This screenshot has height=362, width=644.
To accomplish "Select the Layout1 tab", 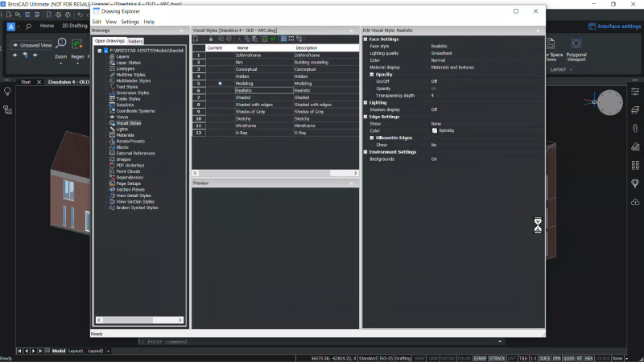I will (x=76, y=351).
